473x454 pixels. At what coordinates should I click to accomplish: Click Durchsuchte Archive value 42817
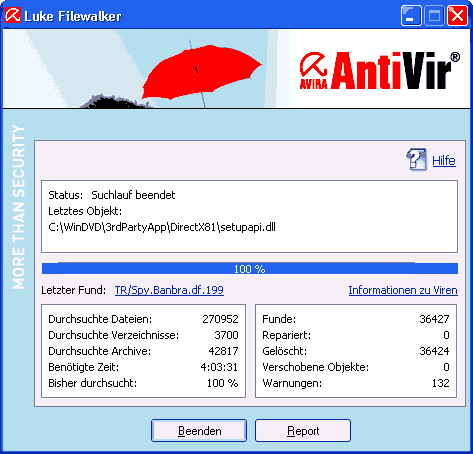[x=223, y=351]
